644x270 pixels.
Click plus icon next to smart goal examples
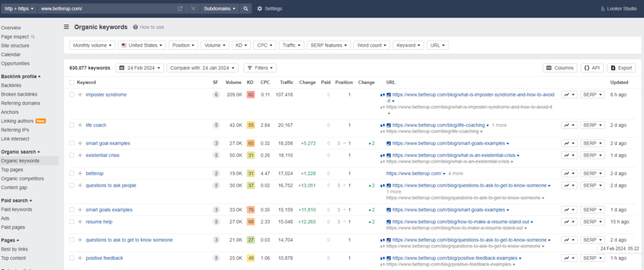[x=80, y=143]
